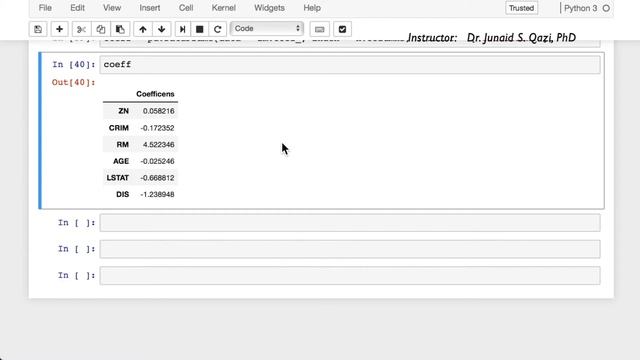The height and width of the screenshot is (360, 640).
Task: Open the Cell menu
Action: pos(186,8)
